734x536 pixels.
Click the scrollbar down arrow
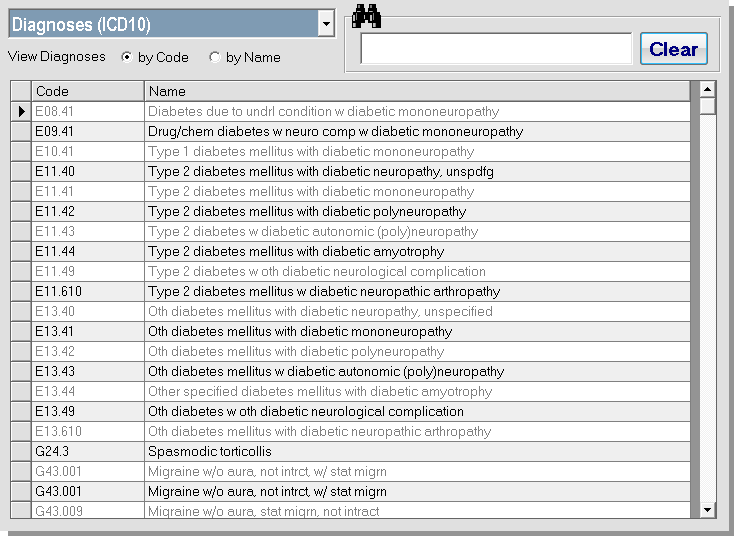707,509
